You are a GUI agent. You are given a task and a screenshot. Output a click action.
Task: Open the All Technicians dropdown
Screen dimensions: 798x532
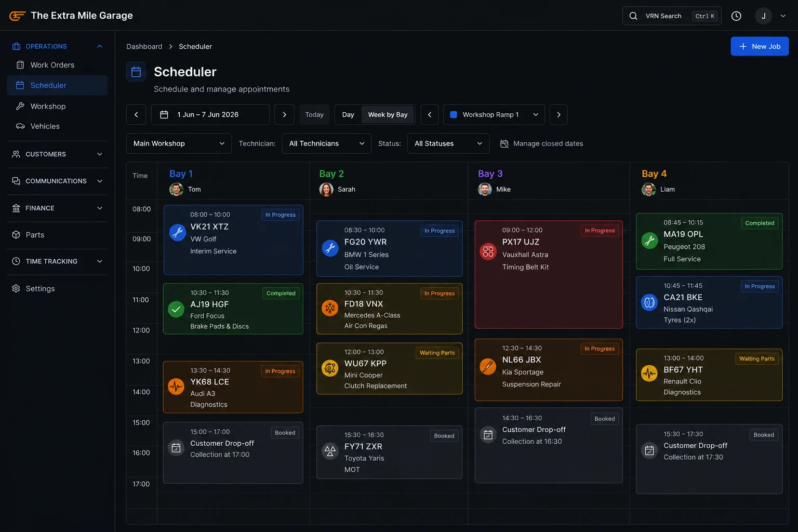[x=327, y=143]
